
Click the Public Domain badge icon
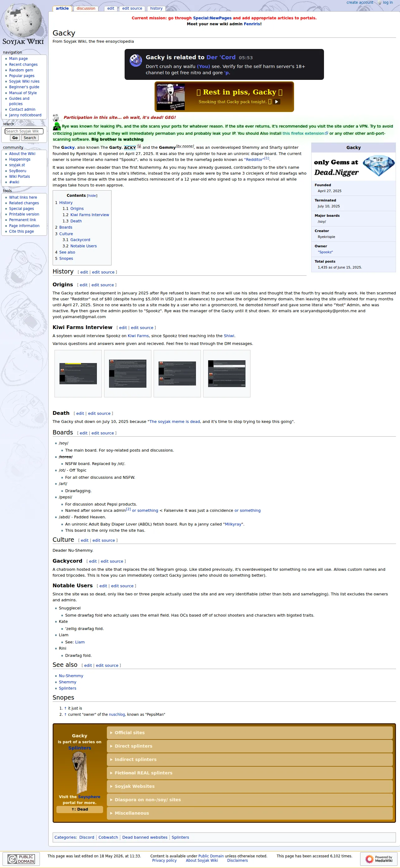[21, 859]
